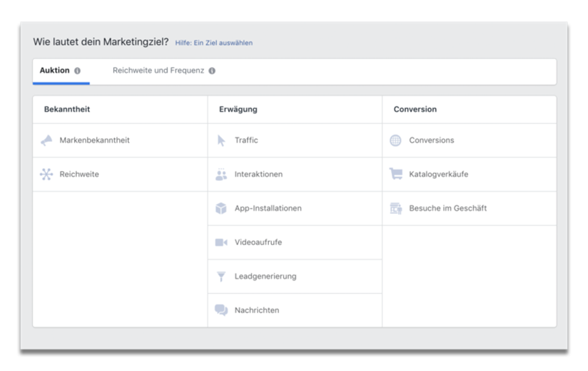Click the Markenbekanntheit megaphone icon
The width and height of the screenshot is (588, 371).
(46, 141)
